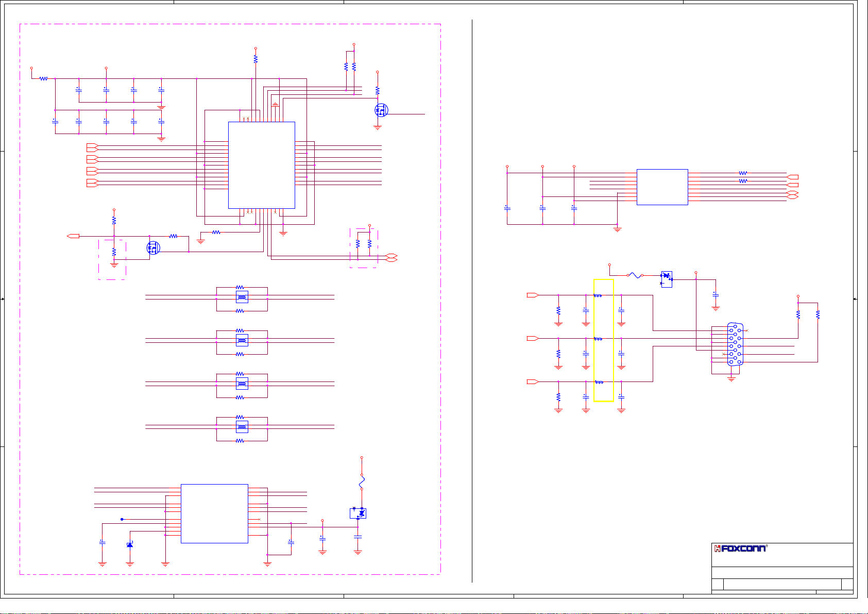This screenshot has width=868, height=614.
Task: Select the rightmost pull-up resistor near VGA connector
Action: point(818,314)
